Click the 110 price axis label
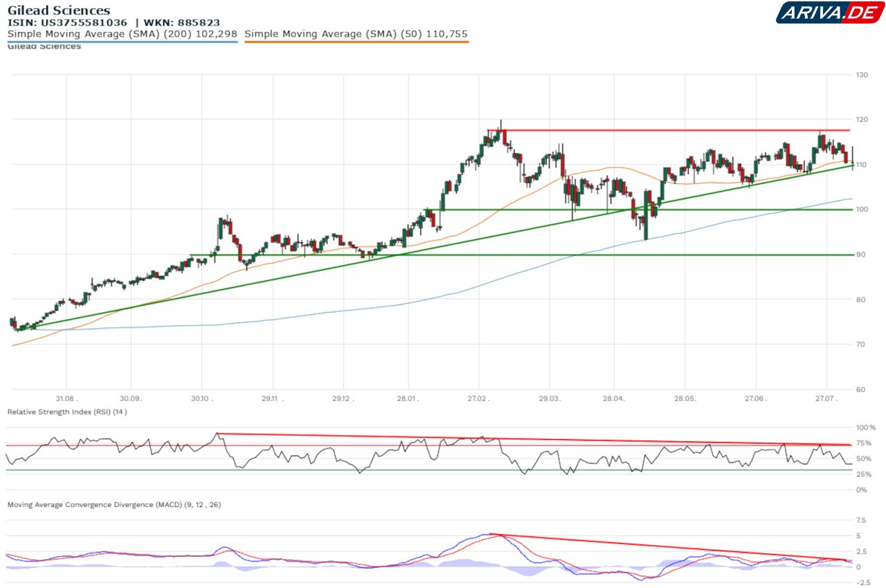Image resolution: width=886 pixels, height=588 pixels. [862, 164]
